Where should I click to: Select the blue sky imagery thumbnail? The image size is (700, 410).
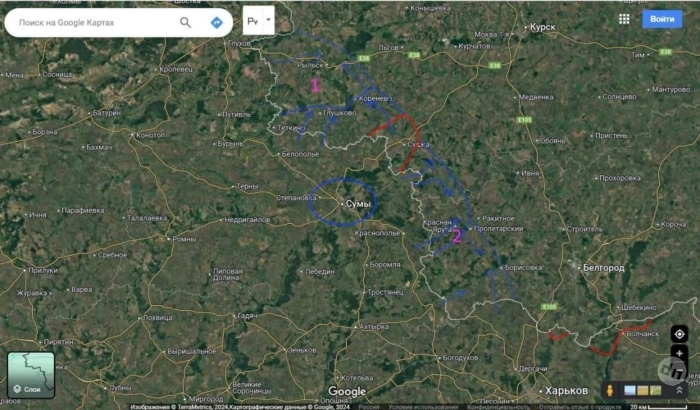pos(630,391)
